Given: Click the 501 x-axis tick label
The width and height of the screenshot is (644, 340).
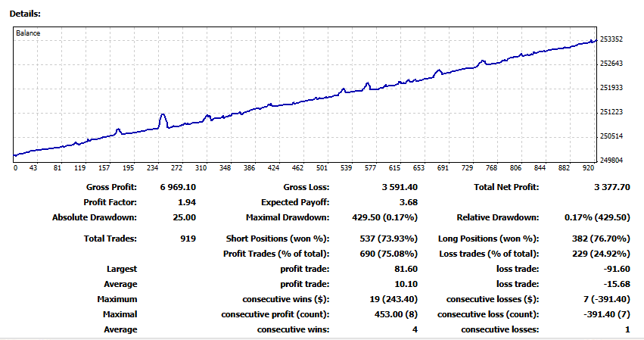Looking at the screenshot, I should pos(322,168).
